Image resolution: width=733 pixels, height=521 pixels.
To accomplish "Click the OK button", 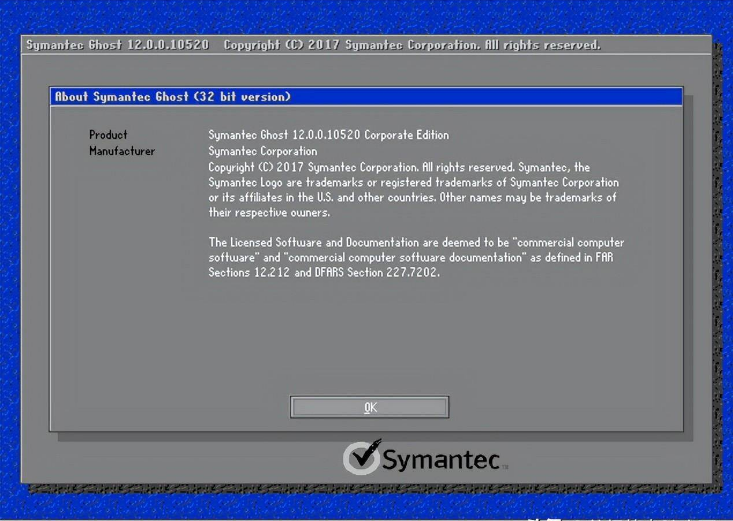I will tap(369, 407).
